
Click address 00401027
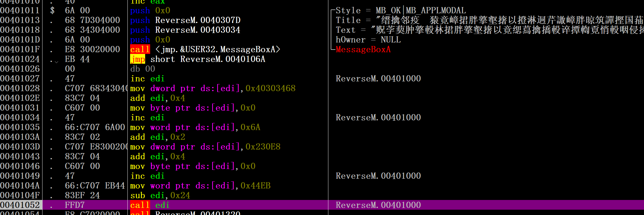[20, 79]
